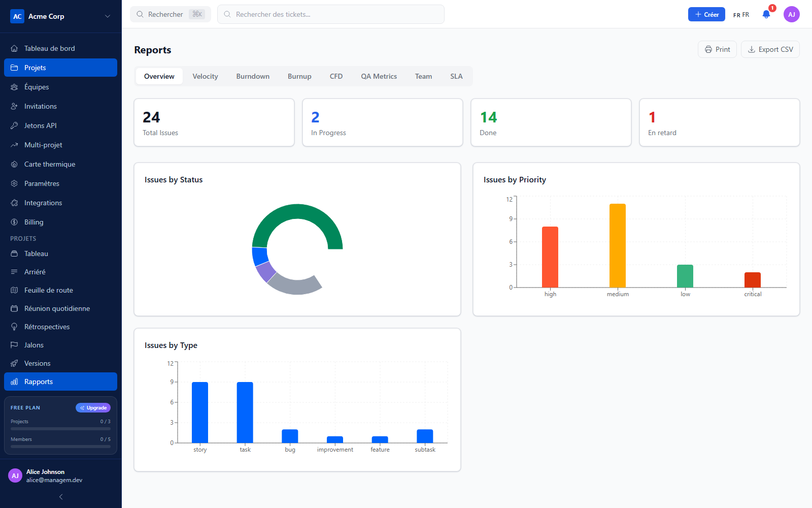Click the Carte thermique sidebar icon
This screenshot has width=812, height=508.
point(14,164)
